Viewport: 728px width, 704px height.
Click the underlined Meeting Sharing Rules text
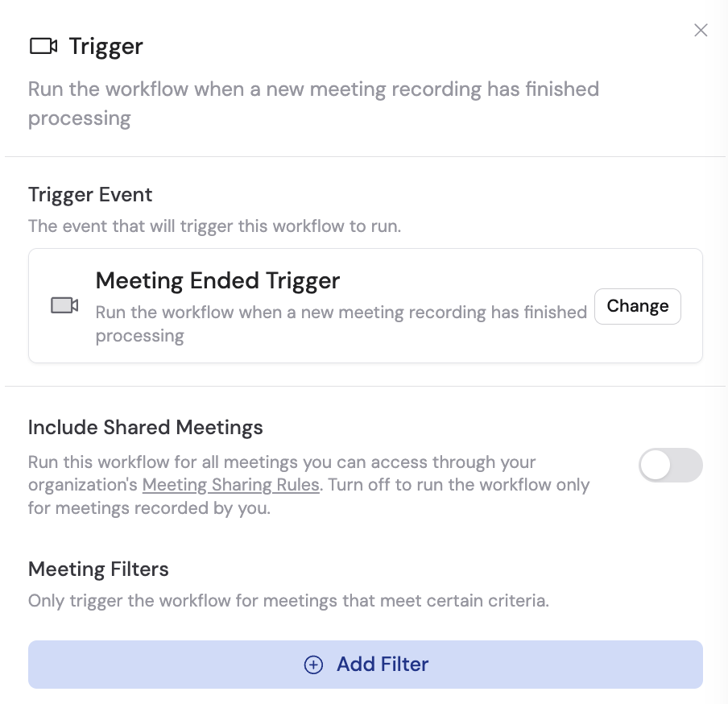[x=230, y=484]
